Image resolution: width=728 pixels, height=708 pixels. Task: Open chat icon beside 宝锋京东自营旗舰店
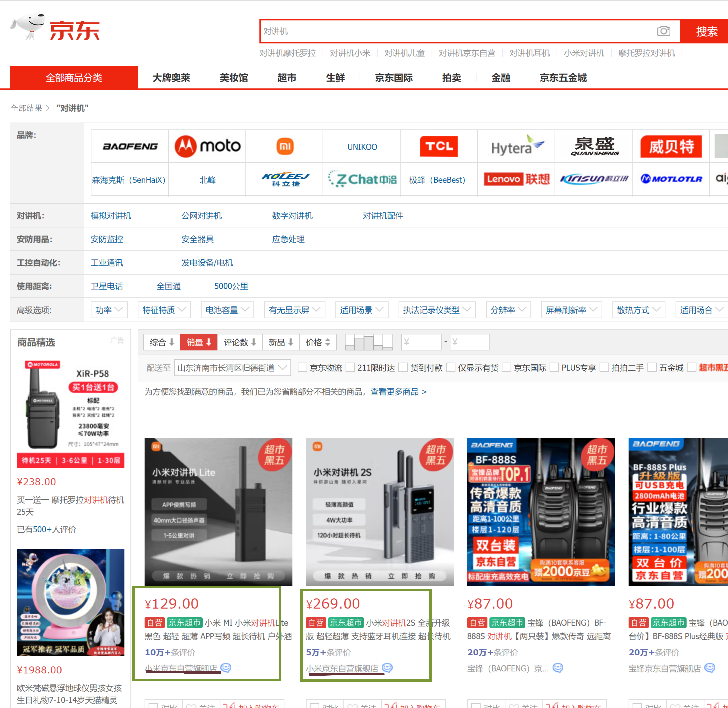click(x=710, y=668)
